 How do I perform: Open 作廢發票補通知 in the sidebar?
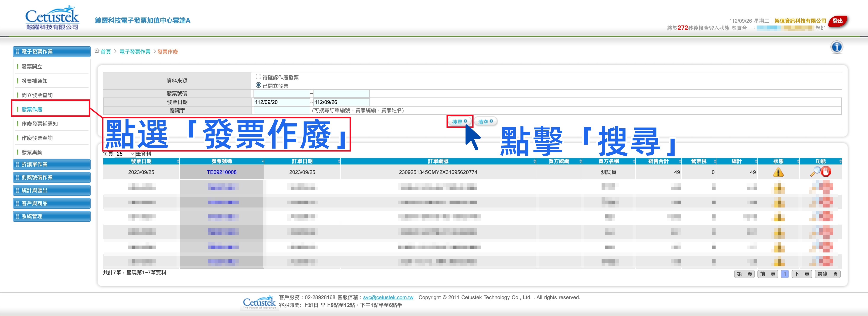click(x=40, y=124)
